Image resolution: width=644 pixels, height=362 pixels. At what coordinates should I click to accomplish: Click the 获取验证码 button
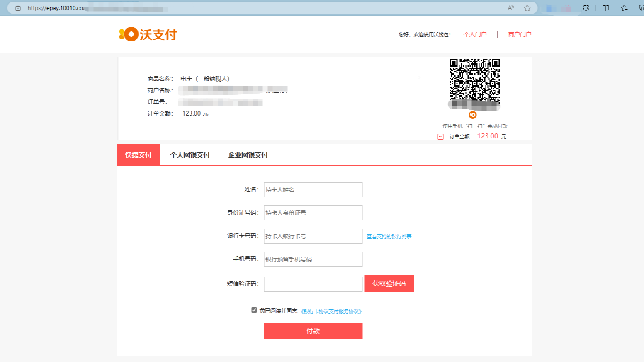tap(389, 283)
